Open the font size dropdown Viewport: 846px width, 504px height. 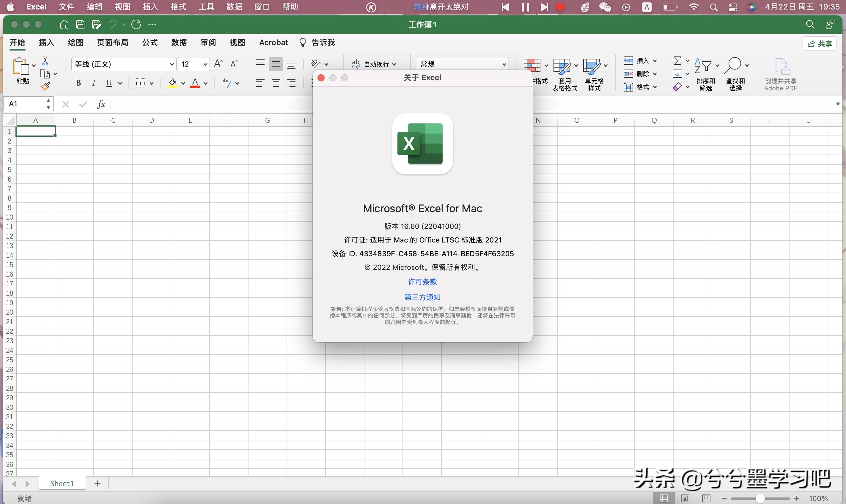coord(205,64)
